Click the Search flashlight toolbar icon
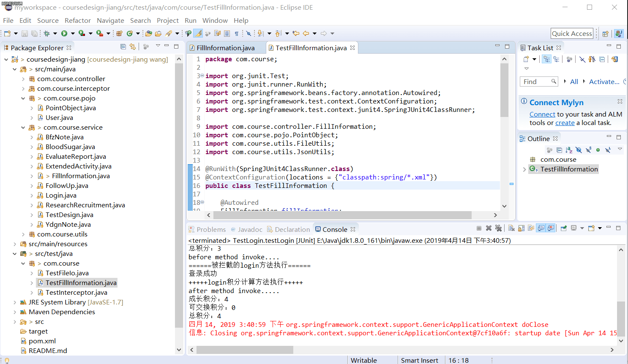The height and width of the screenshot is (364, 628). [x=169, y=33]
